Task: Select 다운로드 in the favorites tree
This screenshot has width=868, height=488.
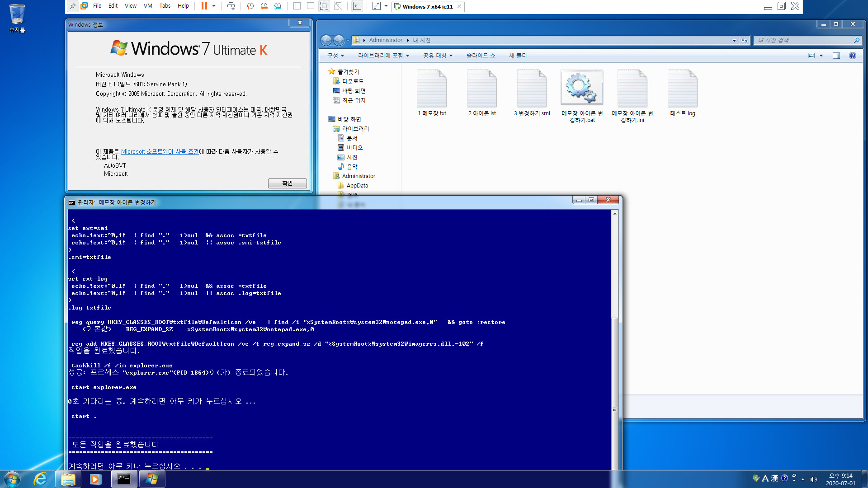Action: point(353,81)
